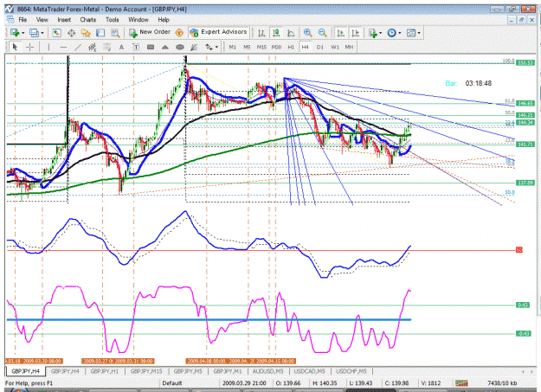This screenshot has height=392, width=541.
Task: Click the connection status bars indicator
Action: click(461, 383)
